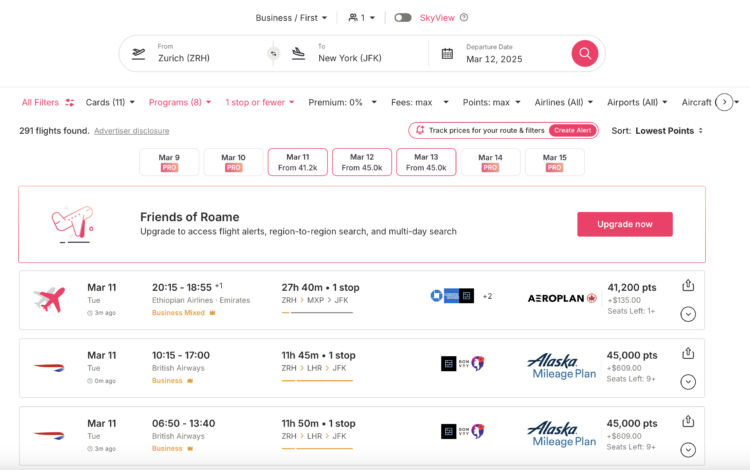Screen dimensions: 750x470
Task: Open the calendar icon for departure date
Action: click(447, 54)
